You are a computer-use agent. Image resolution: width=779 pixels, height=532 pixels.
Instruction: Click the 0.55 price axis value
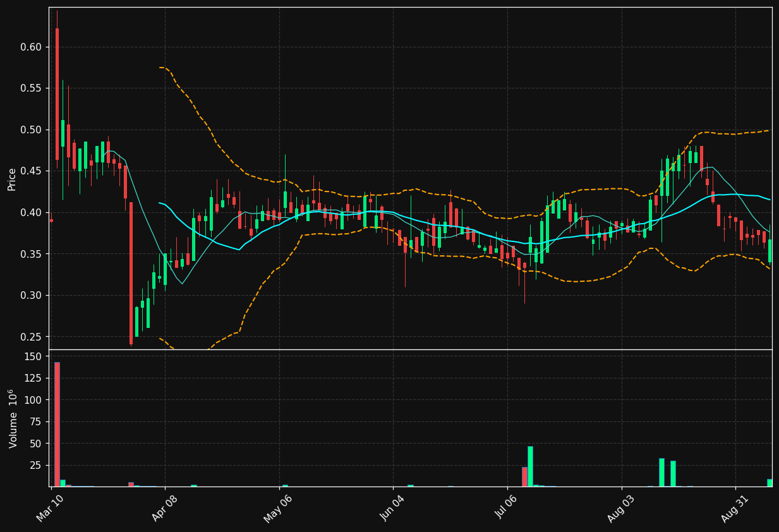pos(31,88)
